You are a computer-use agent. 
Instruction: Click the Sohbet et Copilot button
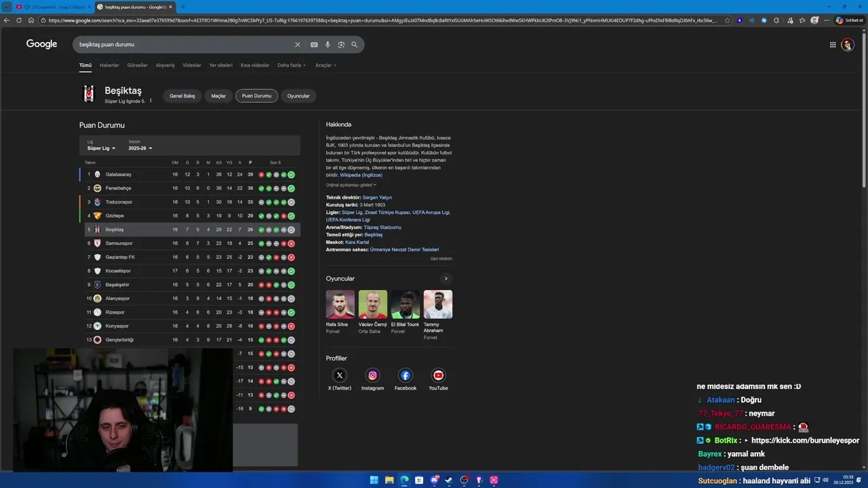tap(849, 20)
